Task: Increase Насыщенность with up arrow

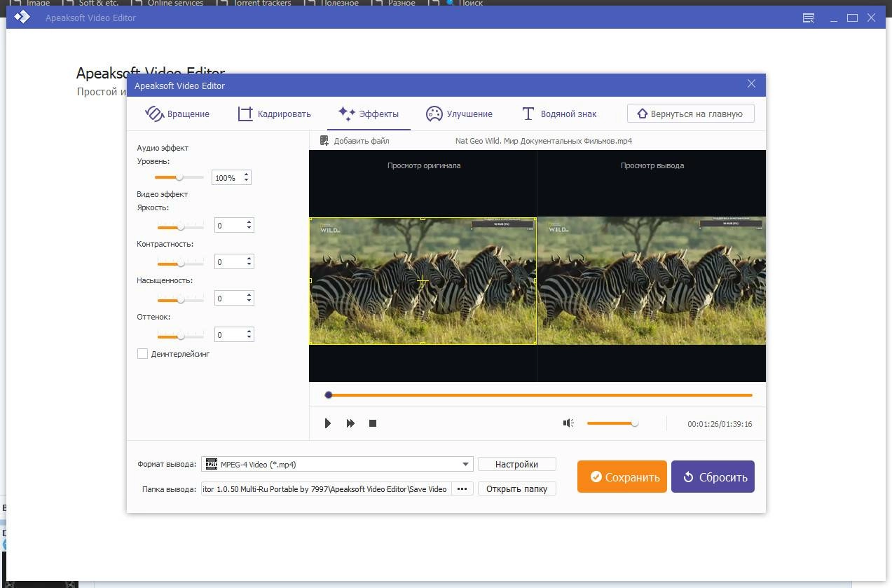Action: click(x=249, y=295)
